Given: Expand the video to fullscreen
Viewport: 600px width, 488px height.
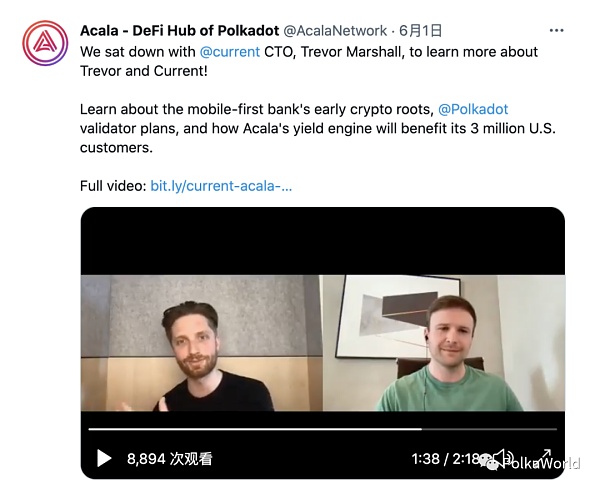Looking at the screenshot, I should [x=546, y=455].
